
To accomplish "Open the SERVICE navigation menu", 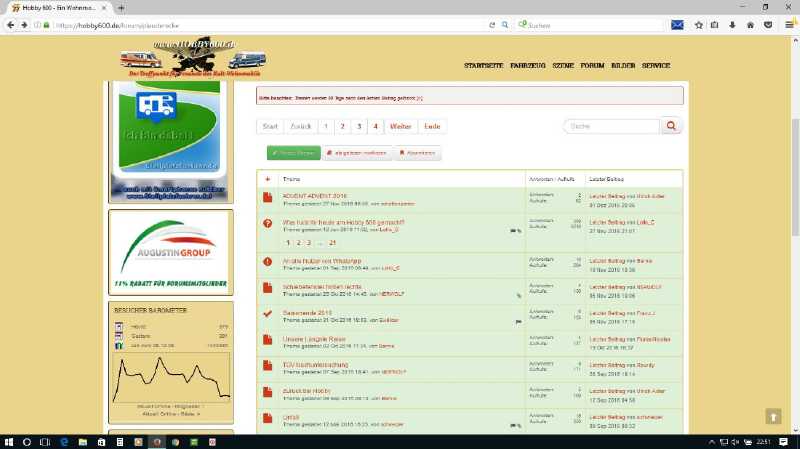I will pos(656,65).
